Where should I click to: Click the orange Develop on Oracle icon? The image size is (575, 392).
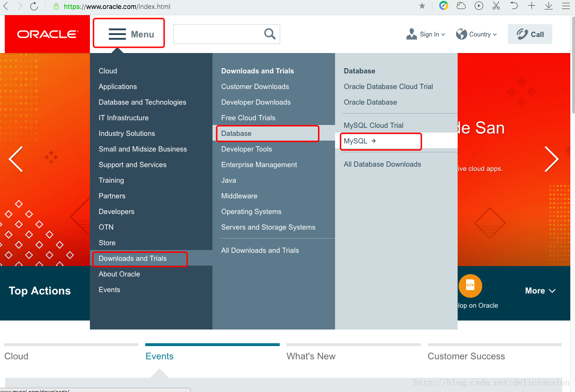coord(470,286)
